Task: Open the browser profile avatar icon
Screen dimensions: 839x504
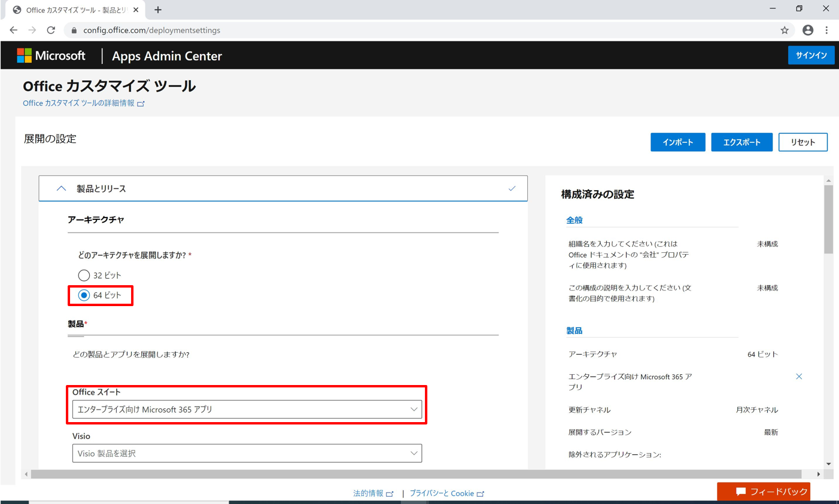Action: click(x=808, y=30)
